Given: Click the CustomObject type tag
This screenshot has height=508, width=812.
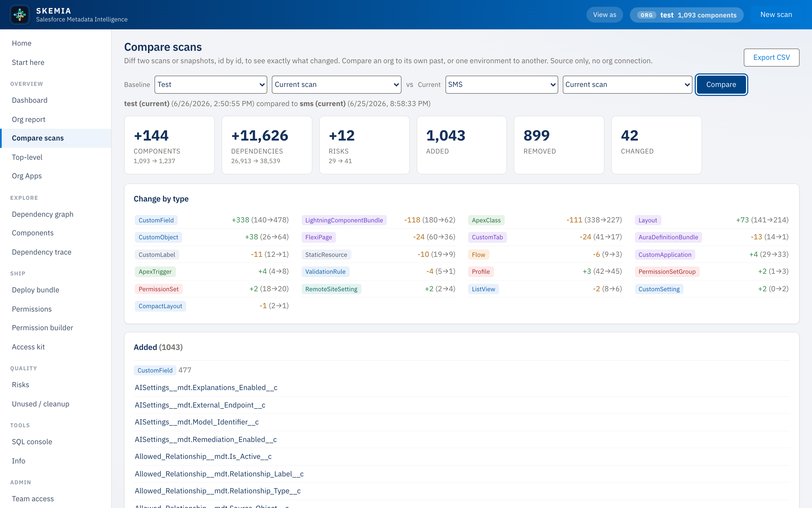Looking at the screenshot, I should tap(158, 238).
